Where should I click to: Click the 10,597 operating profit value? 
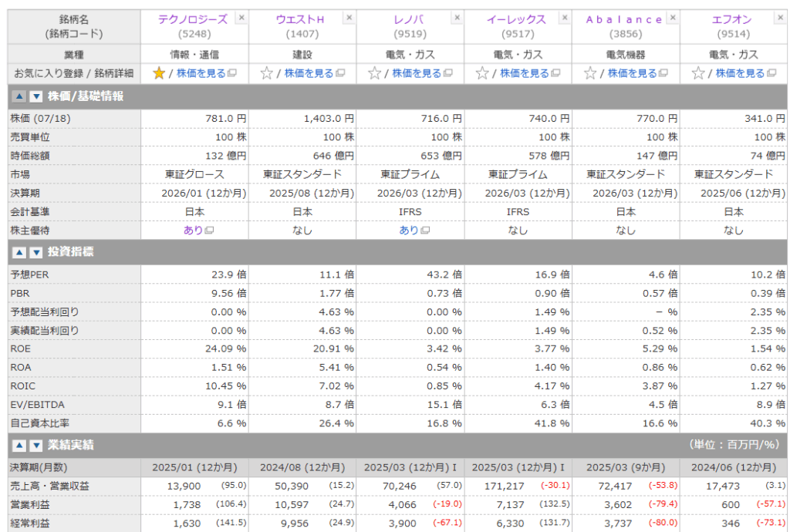coord(292,505)
